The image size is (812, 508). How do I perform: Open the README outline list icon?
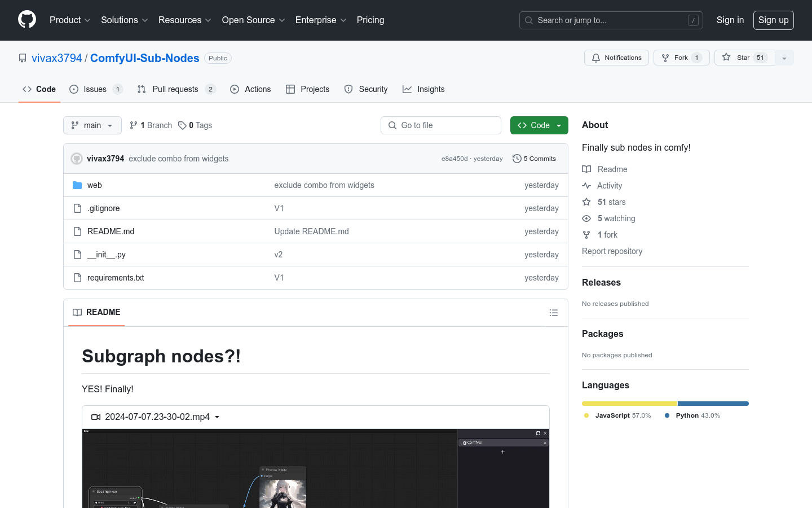[554, 313]
